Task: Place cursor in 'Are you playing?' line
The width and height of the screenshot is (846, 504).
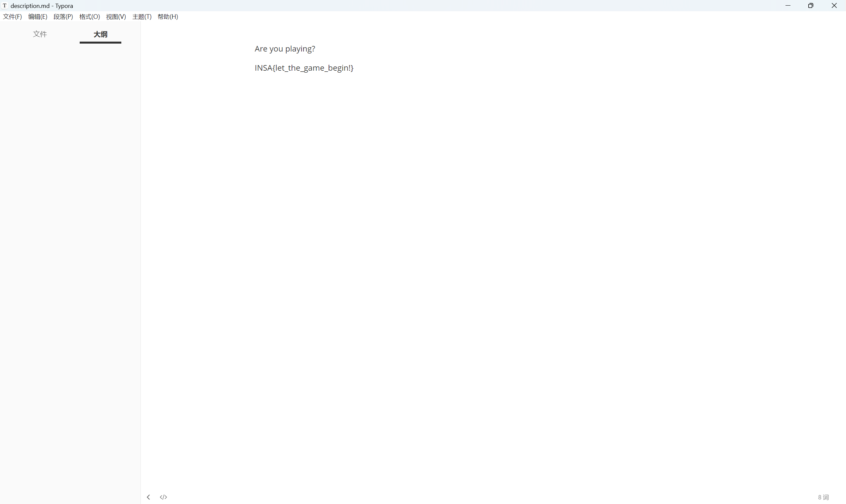Action: (x=285, y=49)
